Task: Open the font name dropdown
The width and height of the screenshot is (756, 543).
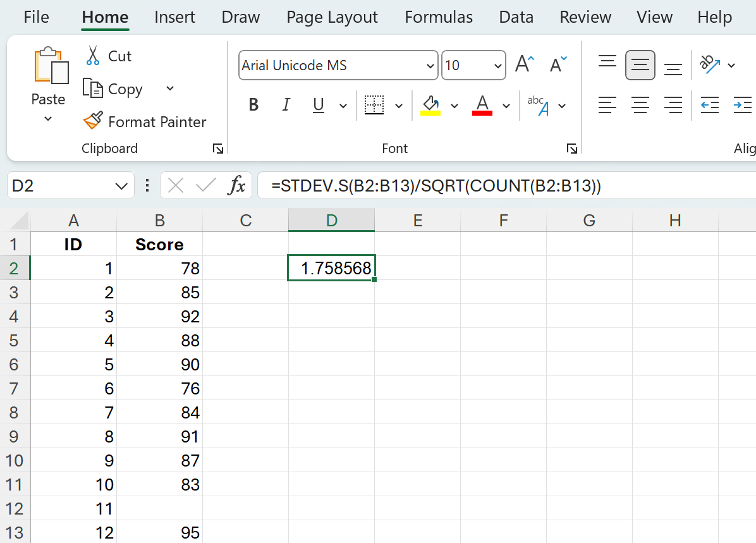Action: (430, 66)
